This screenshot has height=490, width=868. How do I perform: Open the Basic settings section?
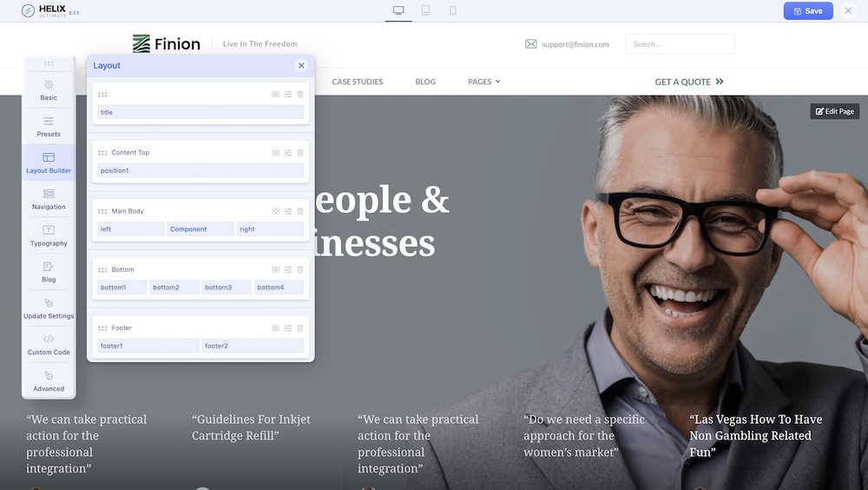pyautogui.click(x=49, y=90)
